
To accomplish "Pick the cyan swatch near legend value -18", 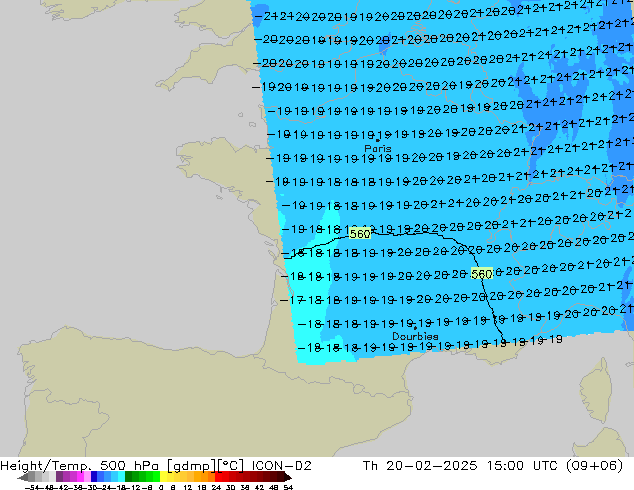I will pos(121,477).
